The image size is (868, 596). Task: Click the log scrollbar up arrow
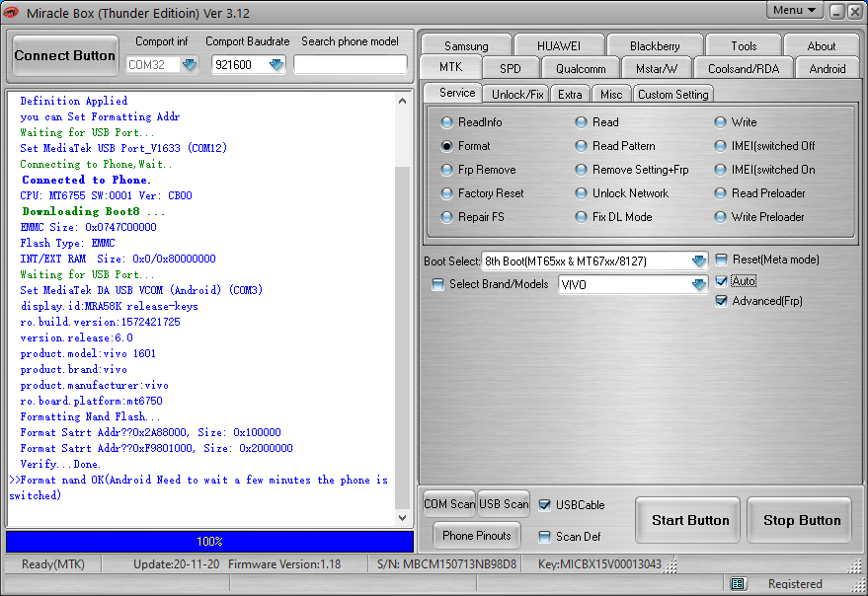tap(403, 101)
